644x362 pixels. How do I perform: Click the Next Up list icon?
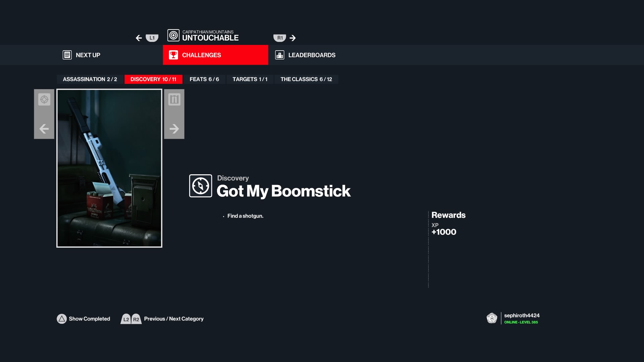tap(67, 55)
